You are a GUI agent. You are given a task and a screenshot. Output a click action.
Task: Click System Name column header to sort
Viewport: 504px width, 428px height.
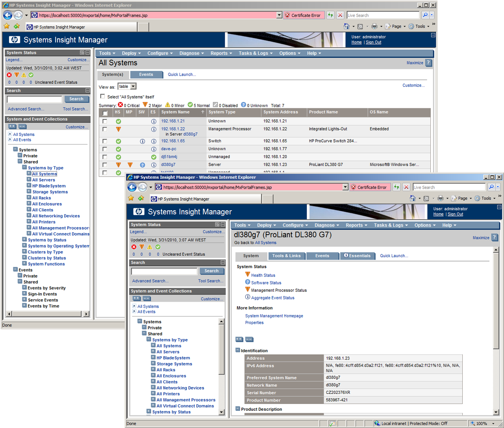175,112
